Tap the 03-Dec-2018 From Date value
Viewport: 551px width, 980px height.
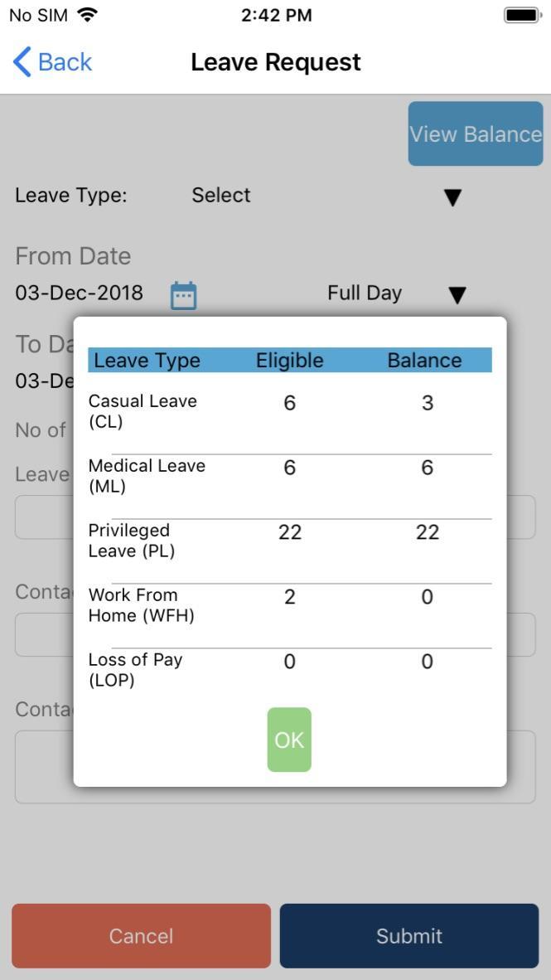coord(80,293)
